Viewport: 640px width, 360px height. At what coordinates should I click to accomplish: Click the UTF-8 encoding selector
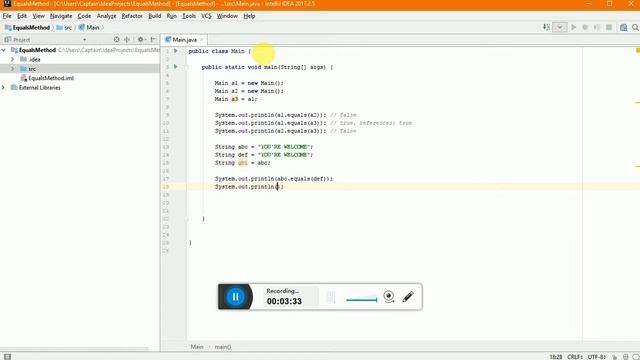(x=596, y=357)
